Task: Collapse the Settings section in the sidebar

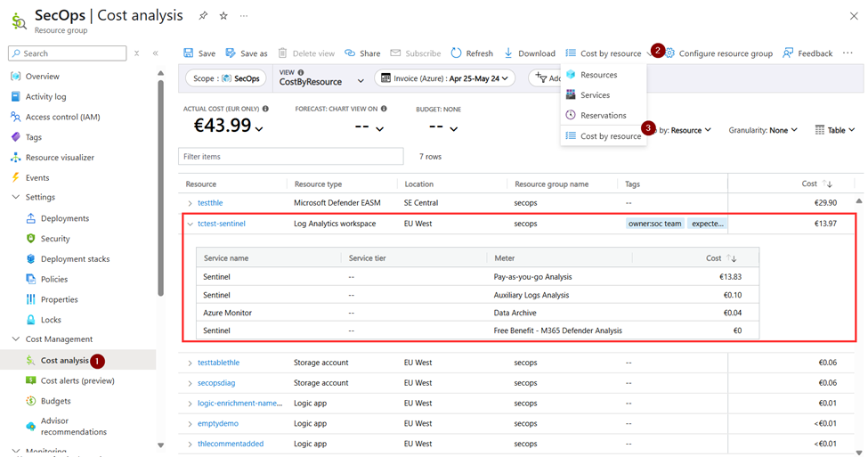Action: click(x=15, y=197)
